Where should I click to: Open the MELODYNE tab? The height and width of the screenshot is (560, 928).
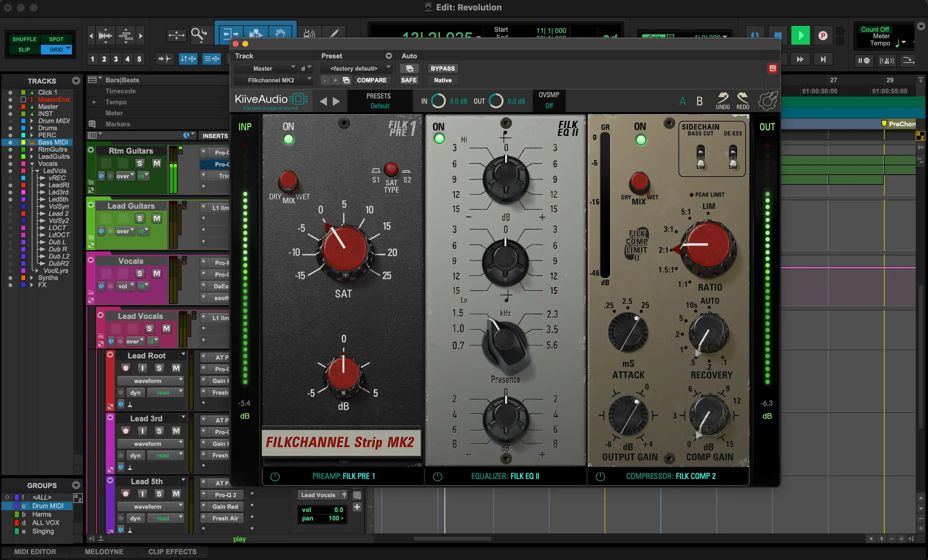[x=104, y=552]
